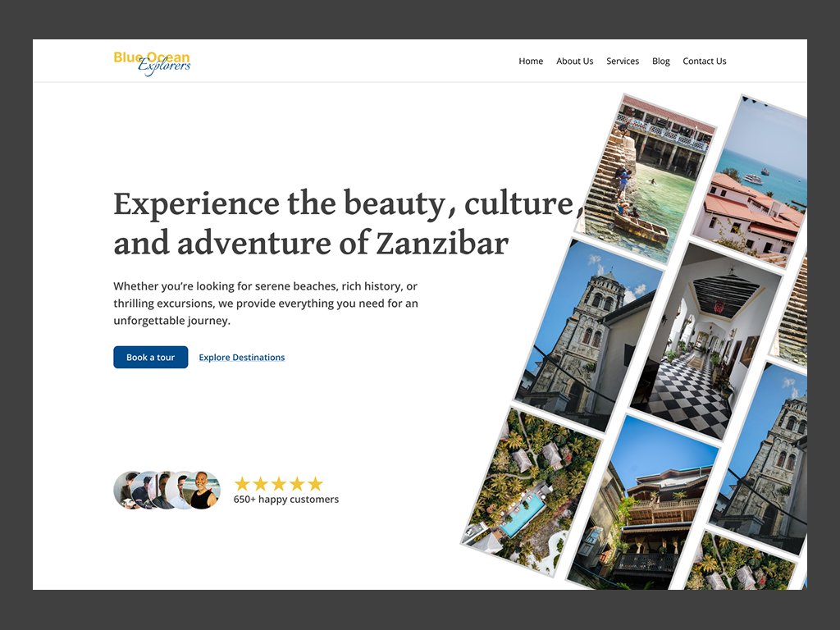
Task: Select Services from the navigation bar
Action: pos(623,61)
